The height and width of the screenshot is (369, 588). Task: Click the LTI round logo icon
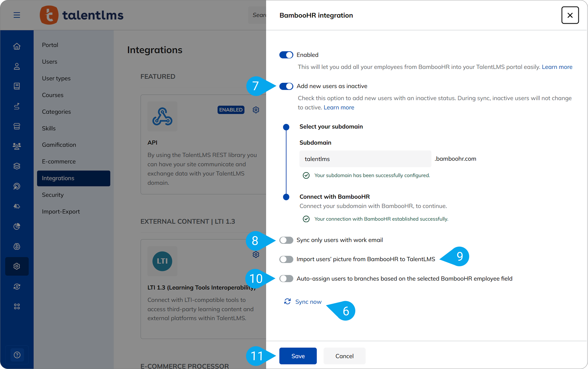162,261
